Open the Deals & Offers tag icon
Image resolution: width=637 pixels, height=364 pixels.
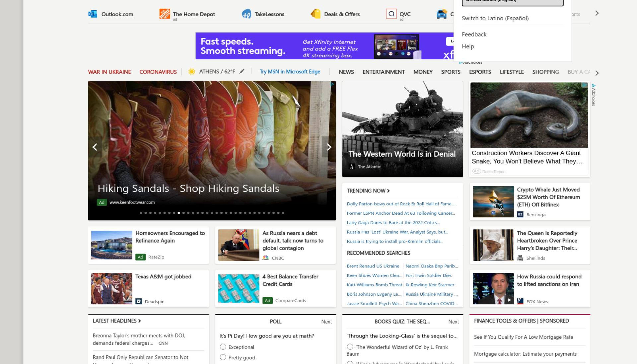point(316,14)
